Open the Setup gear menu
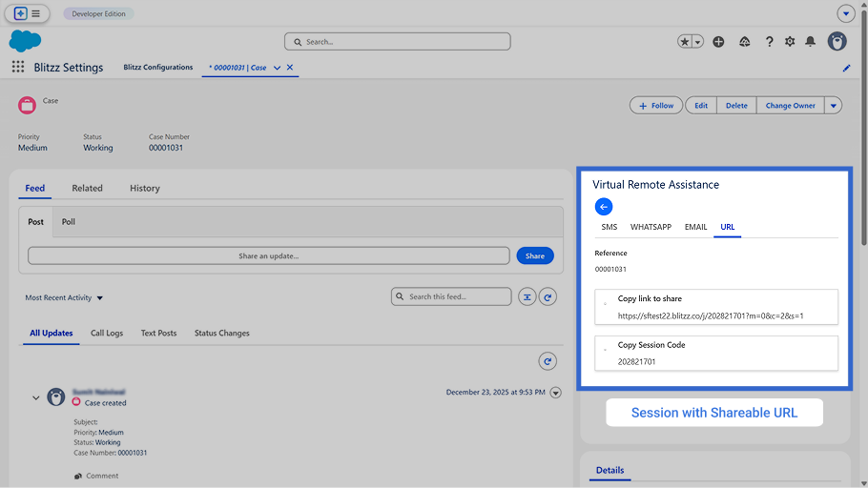 click(x=790, y=42)
